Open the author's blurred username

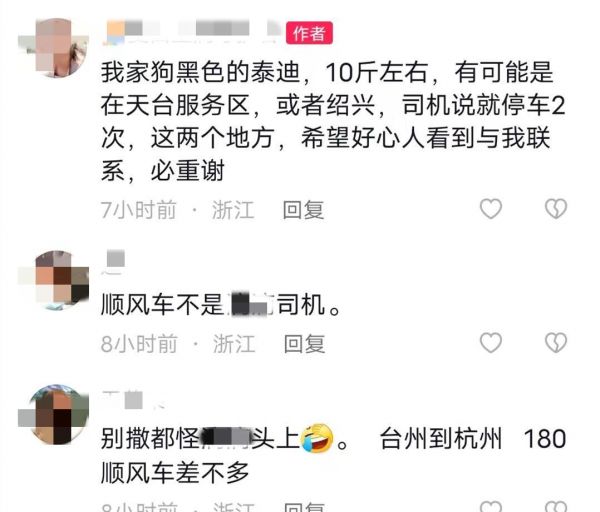click(193, 31)
